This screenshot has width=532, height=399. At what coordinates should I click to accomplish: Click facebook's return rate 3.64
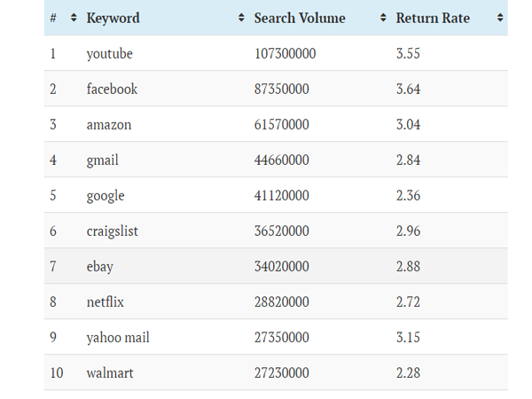tap(408, 90)
